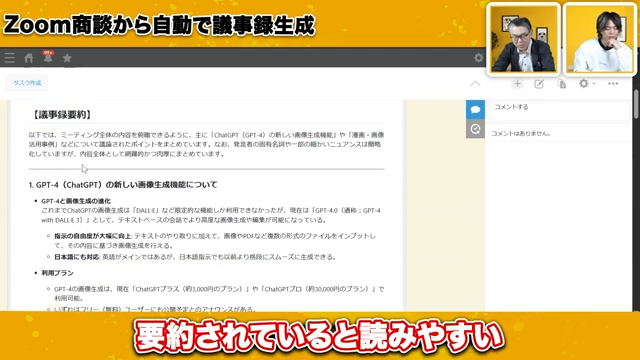Image resolution: width=640 pixels, height=360 pixels.
Task: Click the 【議事録要約】 heading
Action: click(x=61, y=115)
